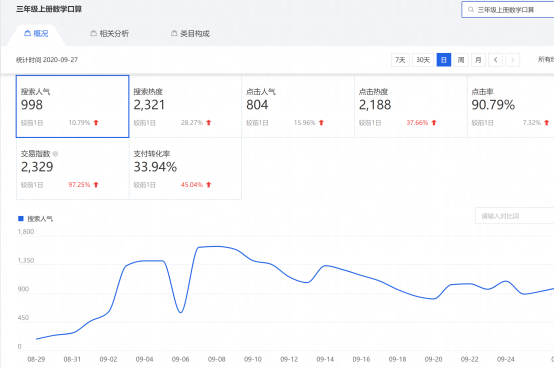
Task: Choose the 7天 time range
Action: pos(400,60)
